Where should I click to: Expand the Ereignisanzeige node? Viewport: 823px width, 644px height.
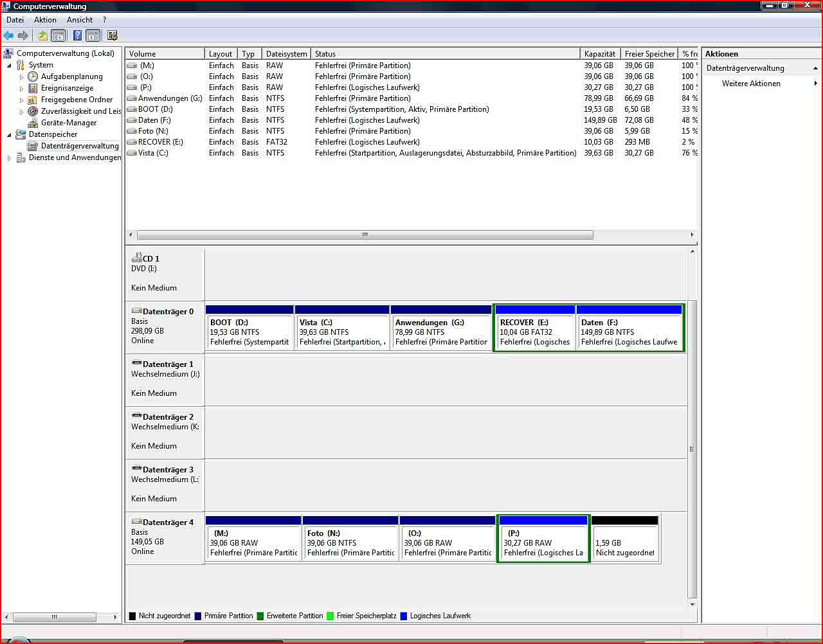click(21, 89)
